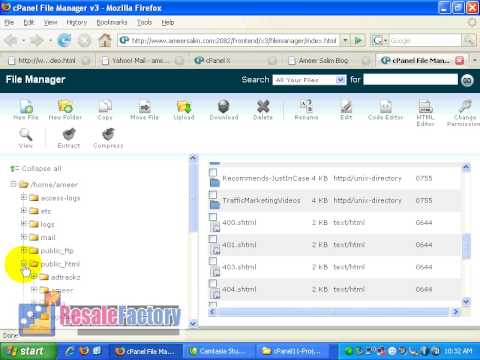The image size is (480, 360).
Task: Open the History menu
Action: pos(77,22)
